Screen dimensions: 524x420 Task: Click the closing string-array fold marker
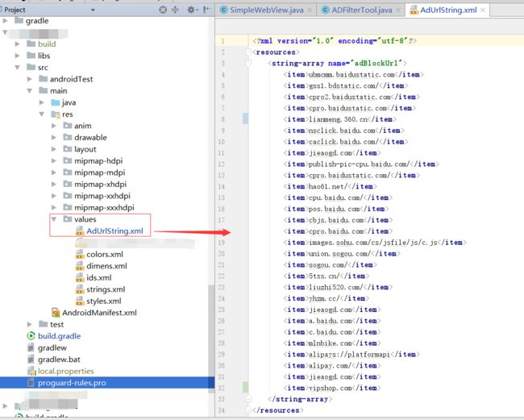[248, 399]
